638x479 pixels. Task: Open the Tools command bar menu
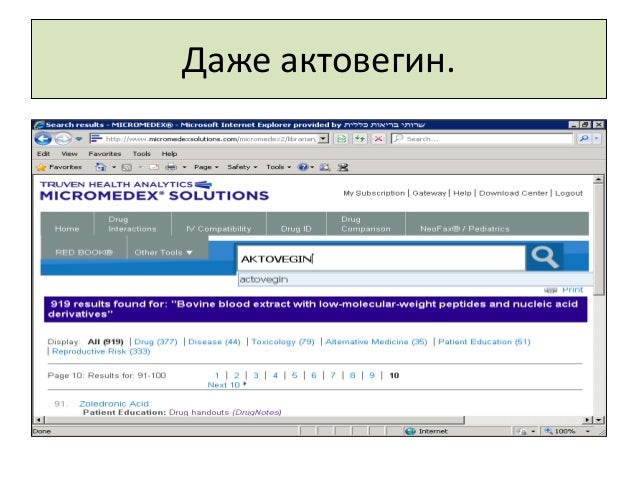click(278, 167)
